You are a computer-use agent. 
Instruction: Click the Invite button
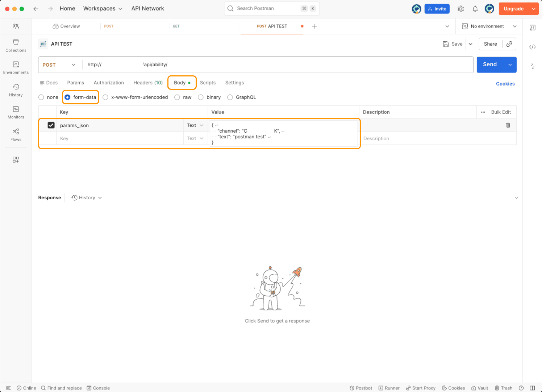437,9
